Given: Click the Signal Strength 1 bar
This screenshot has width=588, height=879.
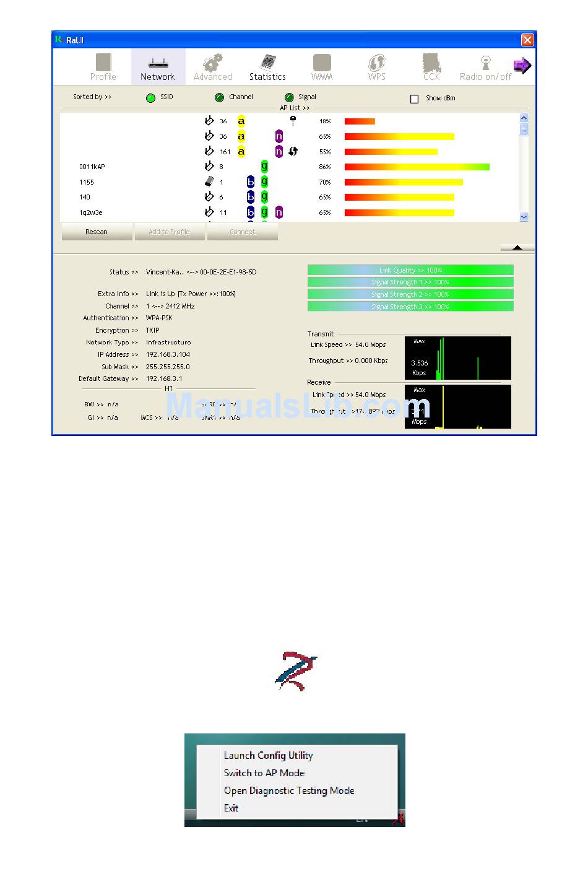Looking at the screenshot, I should click(x=410, y=282).
